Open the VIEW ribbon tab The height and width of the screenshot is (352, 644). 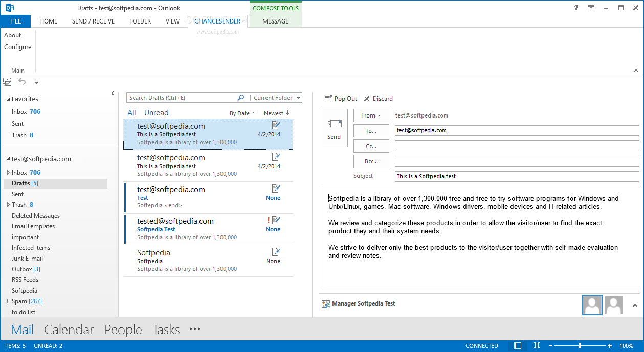tap(173, 21)
